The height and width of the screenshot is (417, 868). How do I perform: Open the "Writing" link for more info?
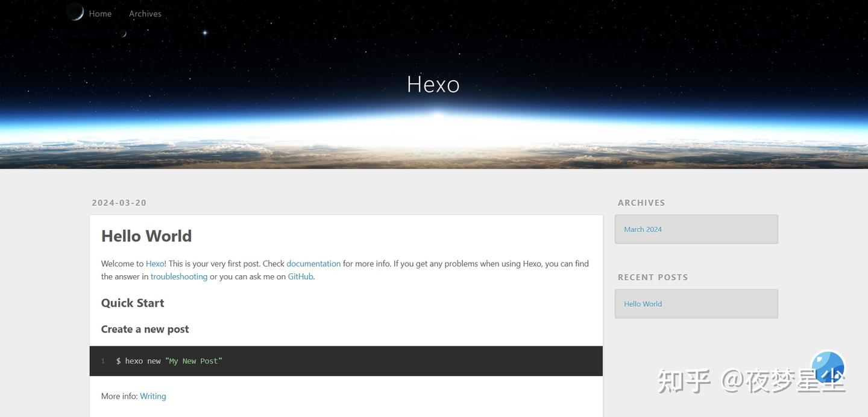click(x=153, y=396)
